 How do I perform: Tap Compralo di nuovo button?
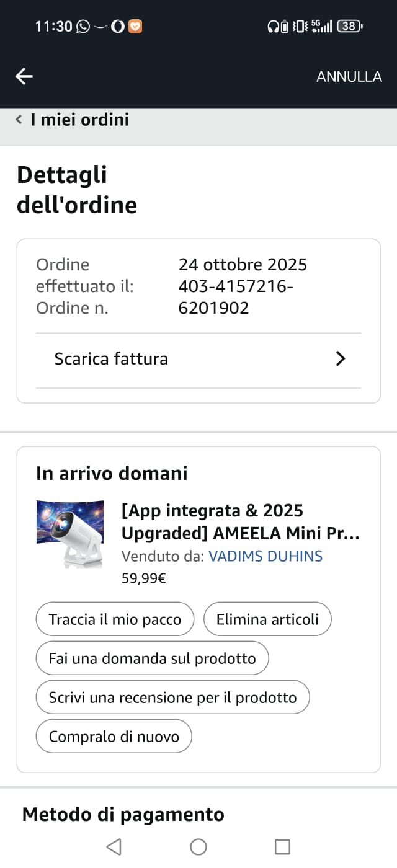point(114,737)
